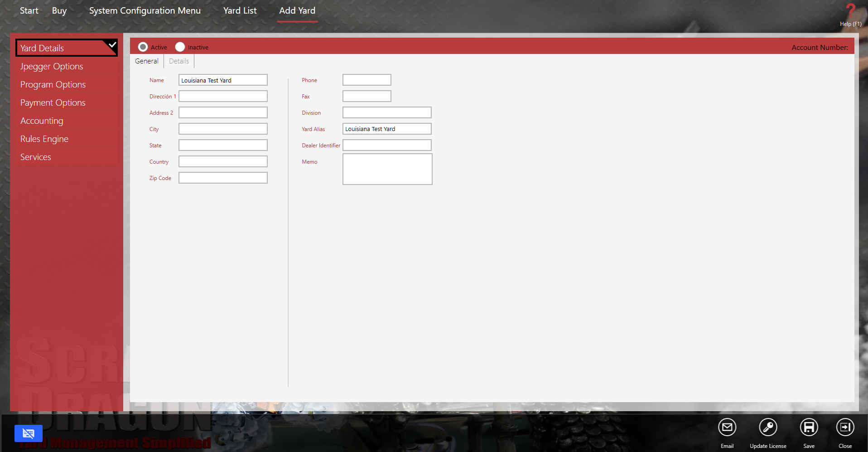Click the Address 2 input field
Screen dimensions: 868x452
click(223, 112)
